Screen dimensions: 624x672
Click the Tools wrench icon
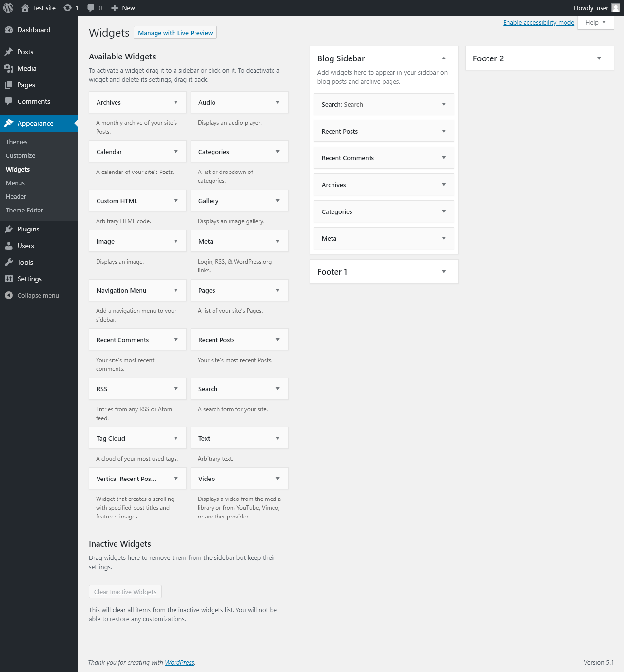coord(9,262)
